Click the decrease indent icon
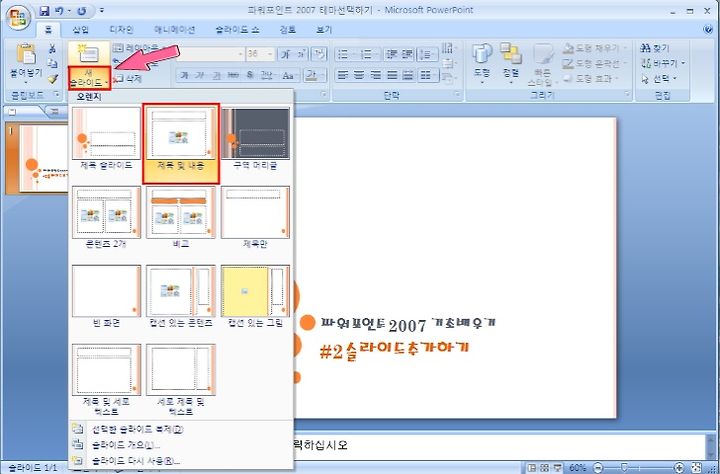 [391, 54]
